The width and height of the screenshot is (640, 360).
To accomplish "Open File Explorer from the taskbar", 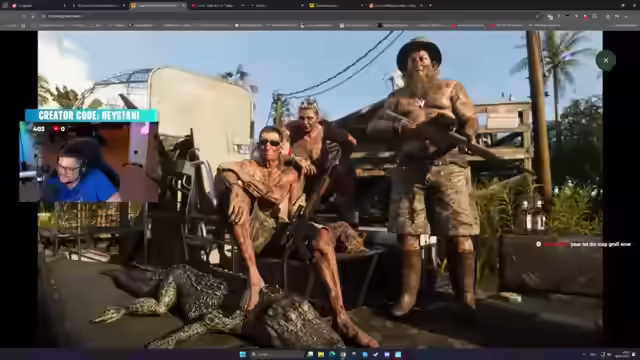I will point(321,354).
